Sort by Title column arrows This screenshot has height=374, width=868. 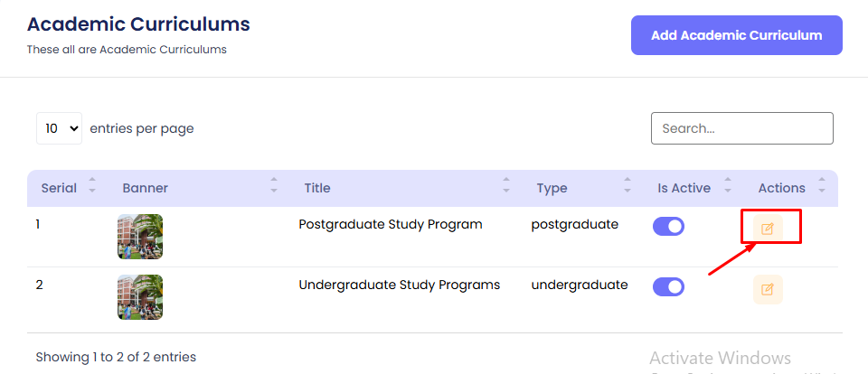[x=506, y=188]
